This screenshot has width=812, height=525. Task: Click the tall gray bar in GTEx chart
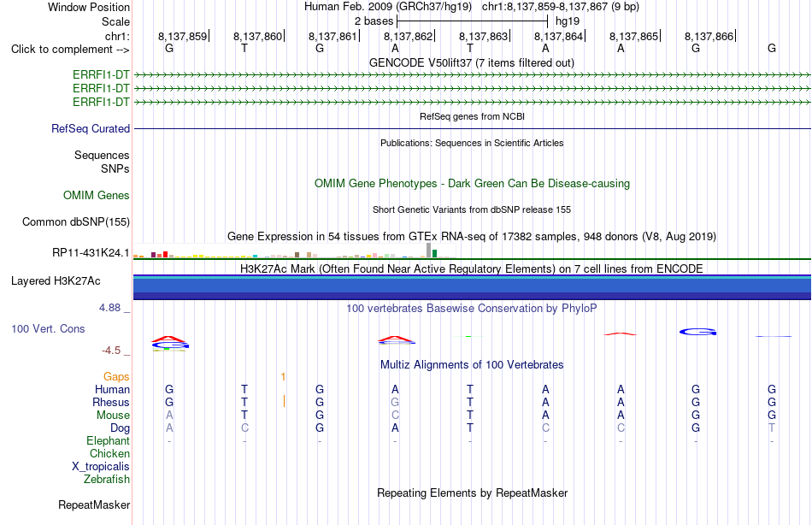(428, 250)
